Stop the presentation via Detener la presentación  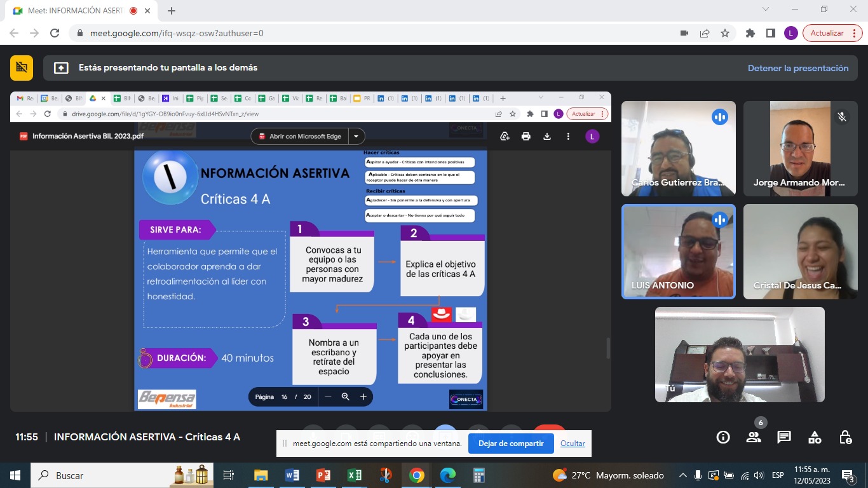coord(798,68)
